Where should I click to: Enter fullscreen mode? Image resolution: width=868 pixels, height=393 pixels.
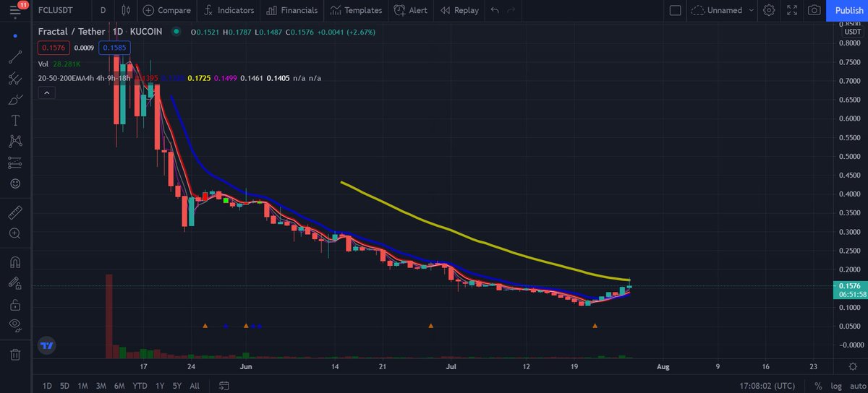(792, 10)
